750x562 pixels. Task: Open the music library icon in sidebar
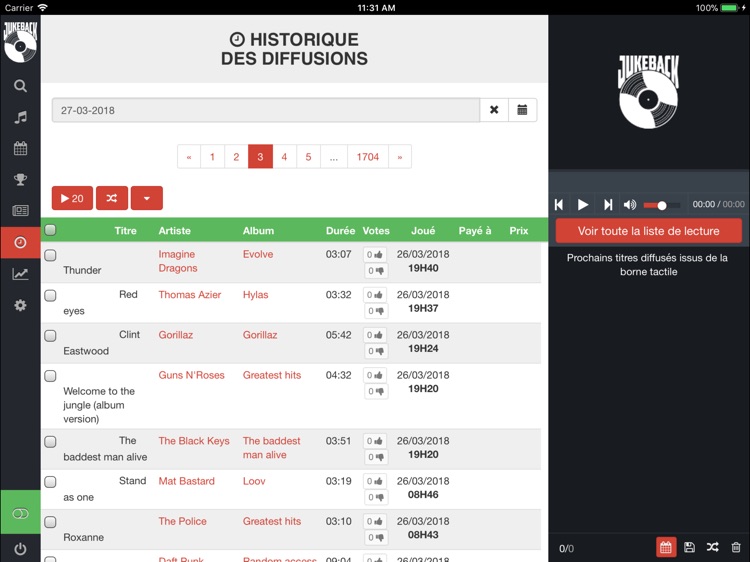pos(20,117)
